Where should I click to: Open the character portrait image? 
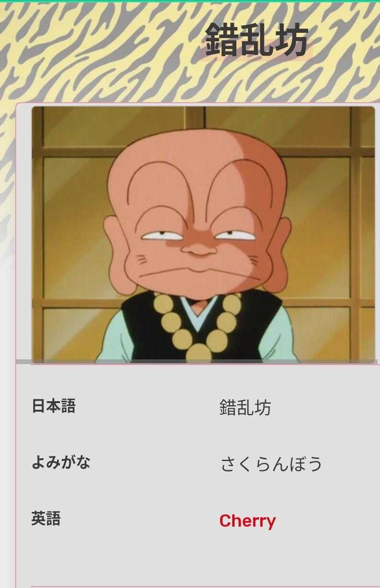coord(204,235)
